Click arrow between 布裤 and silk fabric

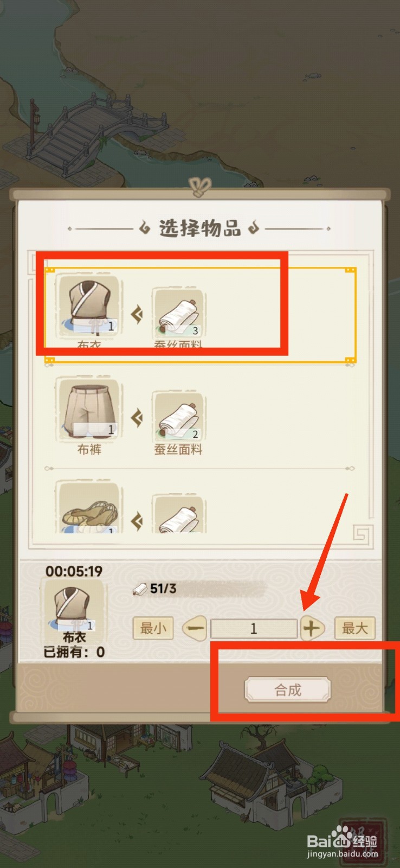(137, 417)
